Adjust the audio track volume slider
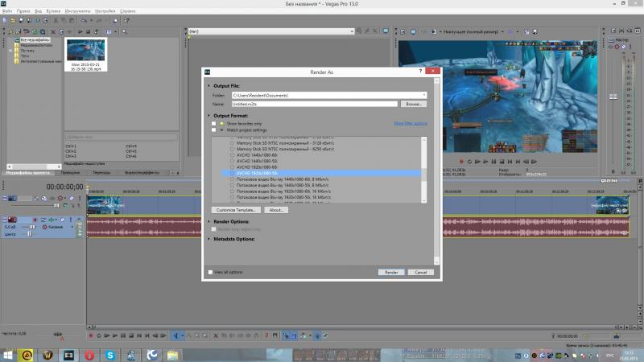644x362 pixels. 32,227
